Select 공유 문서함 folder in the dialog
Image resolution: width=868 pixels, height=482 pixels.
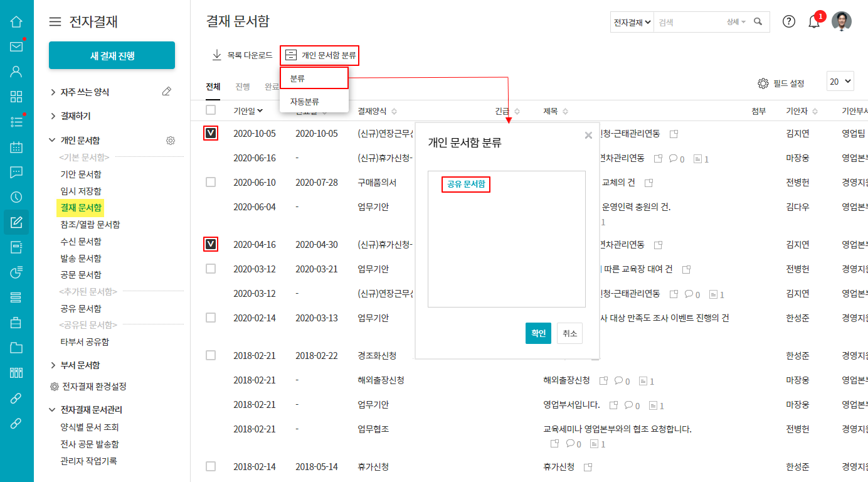[465, 185]
